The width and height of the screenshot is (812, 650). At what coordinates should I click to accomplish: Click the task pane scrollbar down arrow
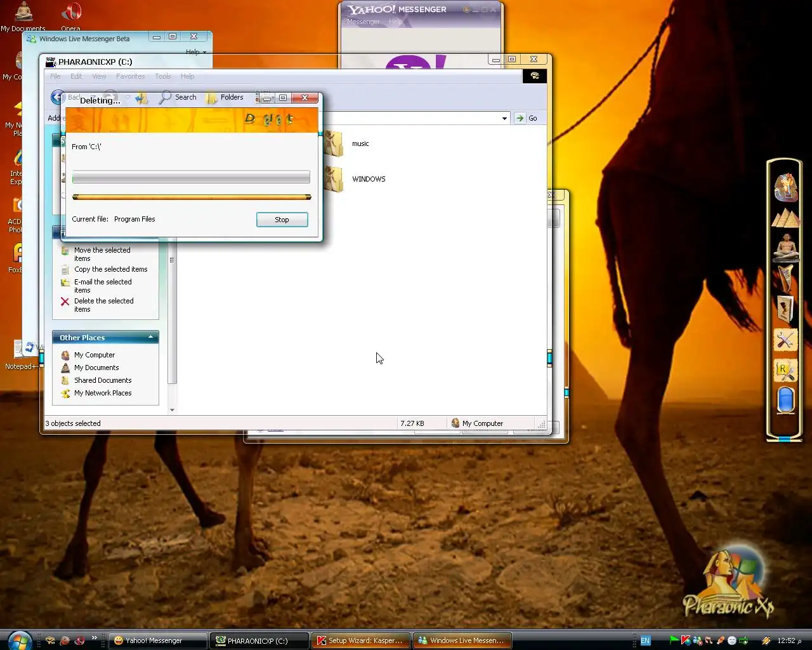[172, 410]
